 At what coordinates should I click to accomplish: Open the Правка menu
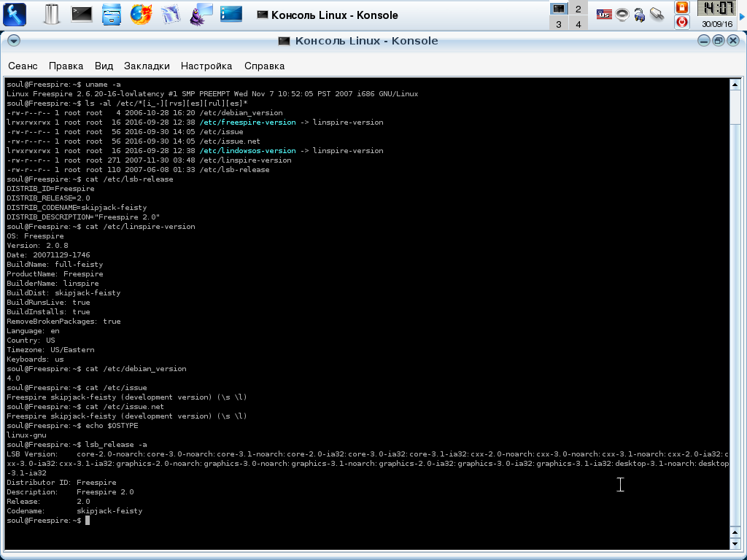pyautogui.click(x=66, y=66)
